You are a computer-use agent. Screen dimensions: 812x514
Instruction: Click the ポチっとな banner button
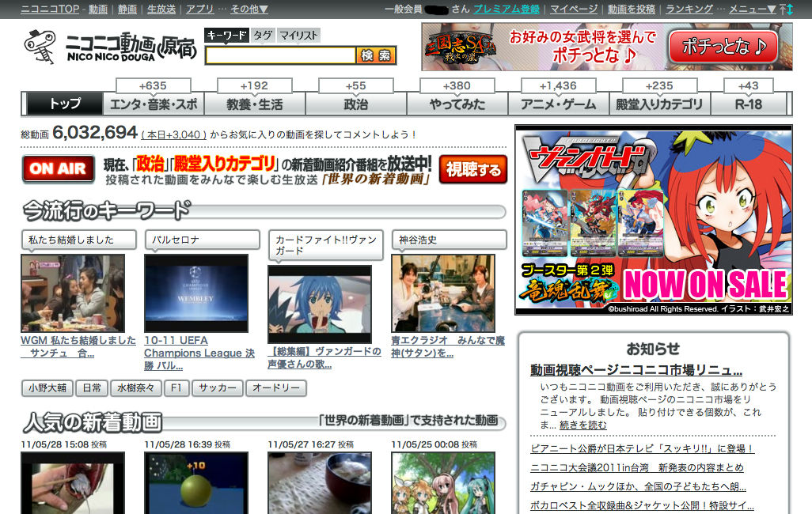coord(723,47)
